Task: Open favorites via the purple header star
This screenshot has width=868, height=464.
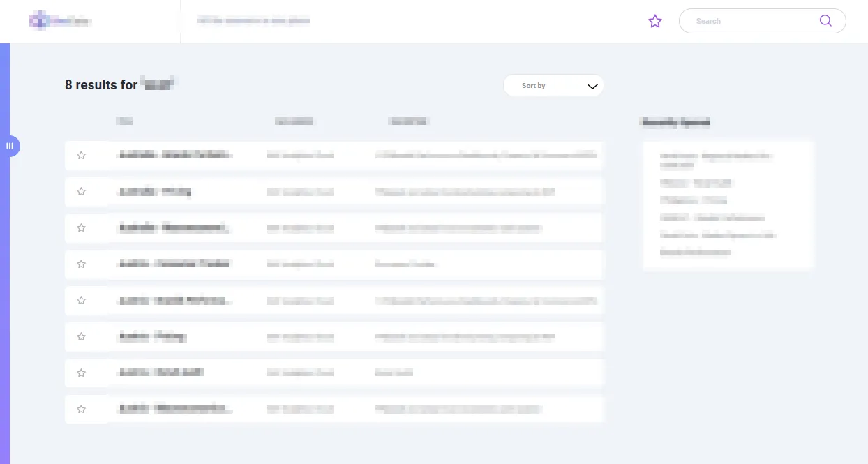Action: (654, 21)
